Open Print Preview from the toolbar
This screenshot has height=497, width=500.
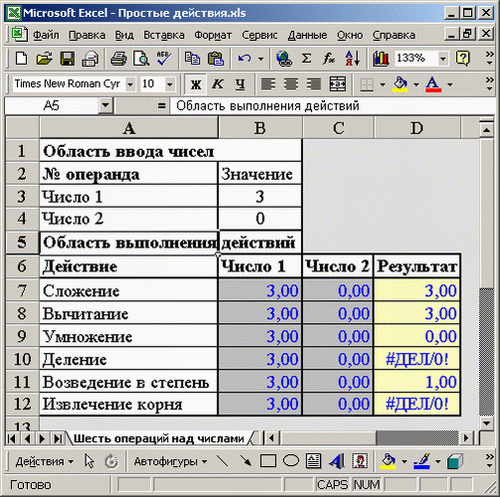[141, 59]
